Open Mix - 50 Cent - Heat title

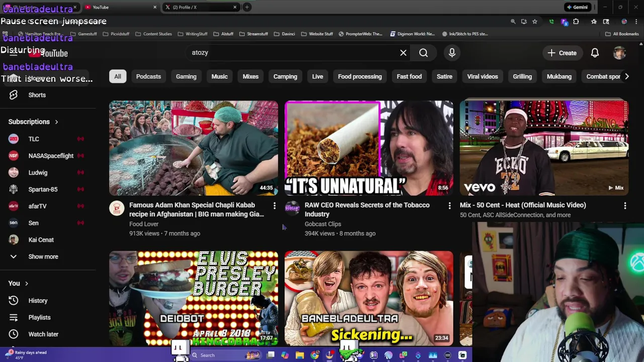523,205
